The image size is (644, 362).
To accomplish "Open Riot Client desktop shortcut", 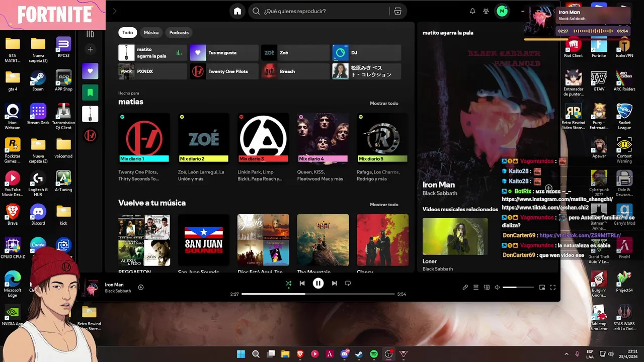I will tap(573, 48).
